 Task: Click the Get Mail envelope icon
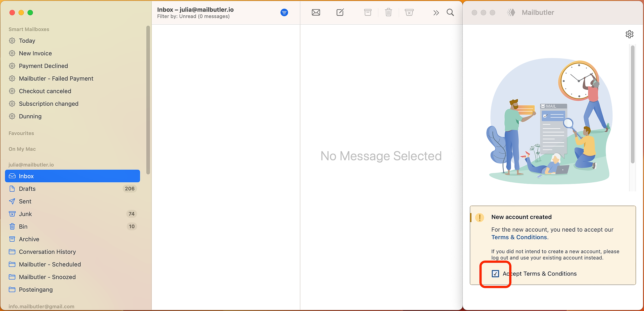316,12
